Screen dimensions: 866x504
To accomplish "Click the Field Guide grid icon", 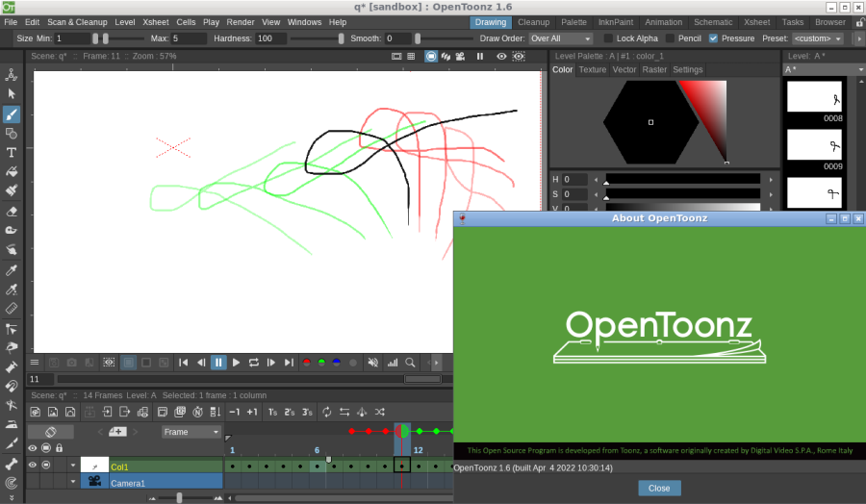I will 411,57.
